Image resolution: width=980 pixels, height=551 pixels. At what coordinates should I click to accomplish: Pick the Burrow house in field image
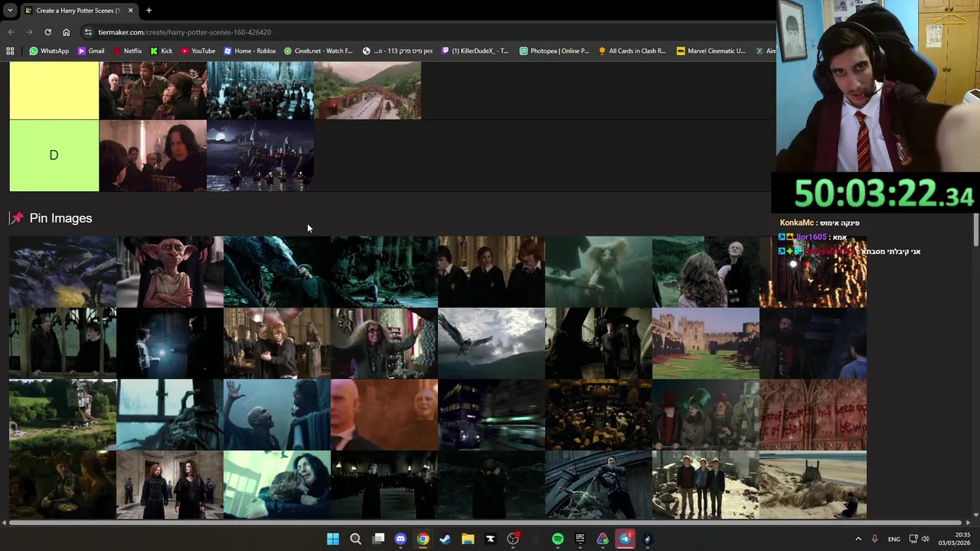[x=63, y=415]
